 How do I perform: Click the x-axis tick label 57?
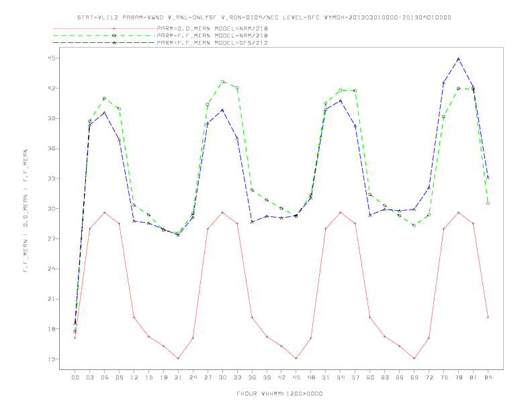(x=355, y=377)
